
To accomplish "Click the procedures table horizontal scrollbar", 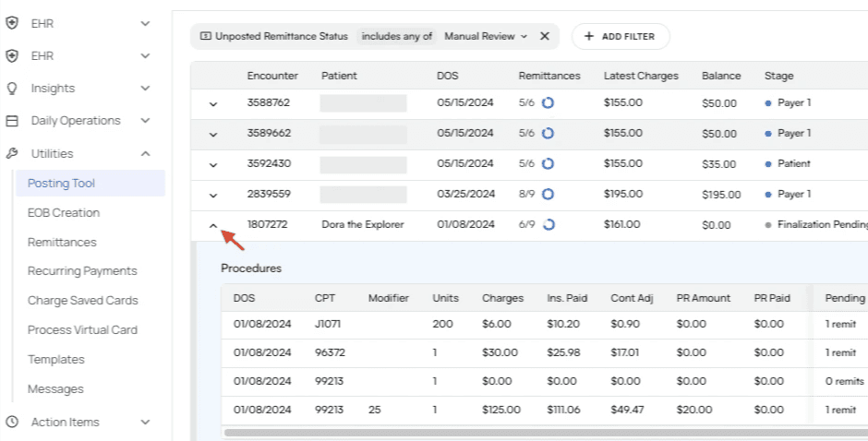I will click(x=545, y=432).
